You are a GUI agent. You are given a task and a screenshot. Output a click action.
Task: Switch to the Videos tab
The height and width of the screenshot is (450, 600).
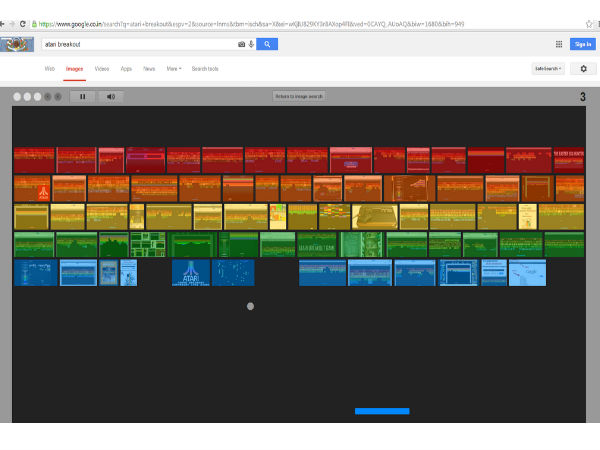click(x=102, y=69)
